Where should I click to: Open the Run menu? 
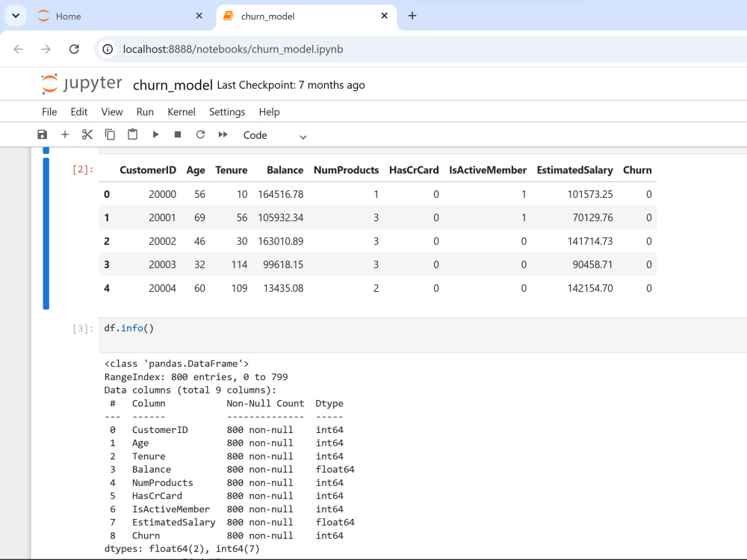(x=145, y=112)
